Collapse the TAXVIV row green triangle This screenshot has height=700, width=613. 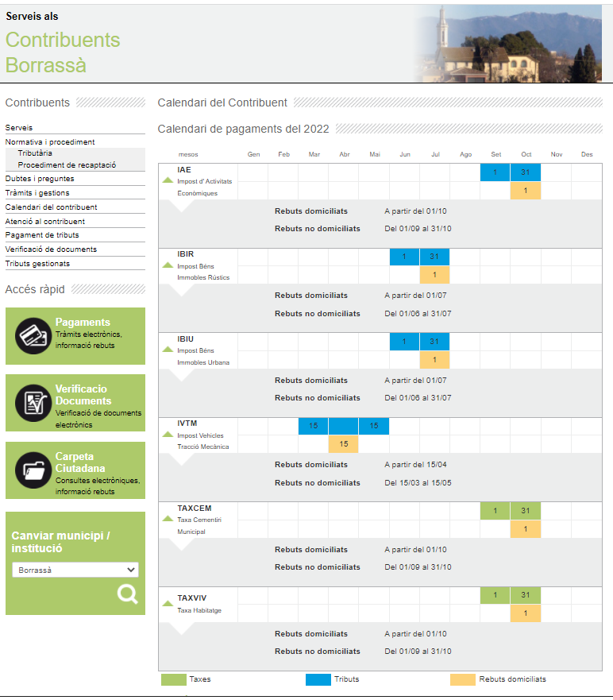[168, 604]
